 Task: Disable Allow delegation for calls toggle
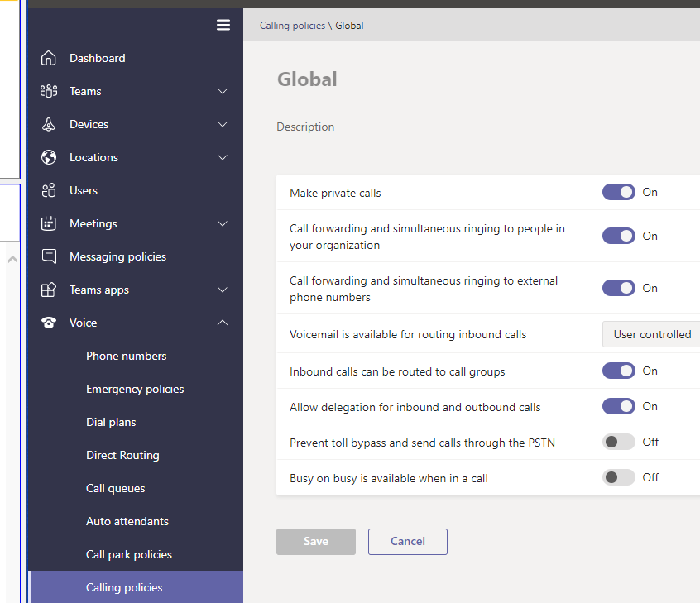pos(618,406)
